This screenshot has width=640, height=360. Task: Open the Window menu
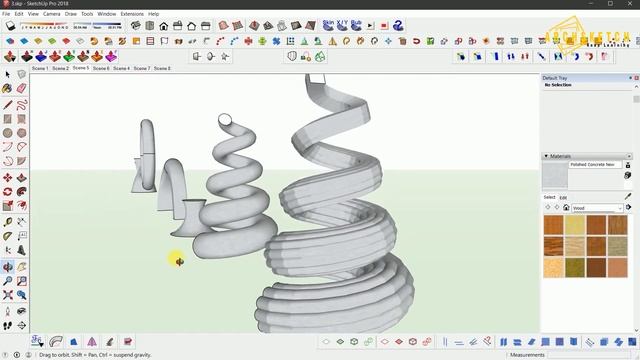coord(107,14)
